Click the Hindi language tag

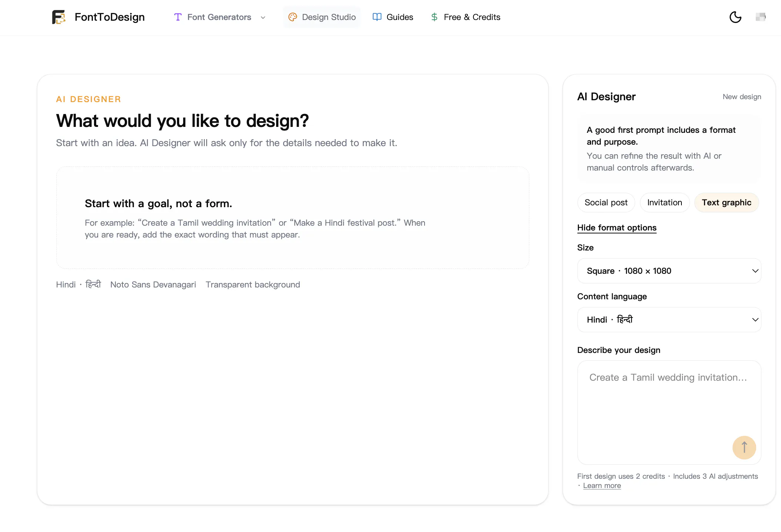click(78, 284)
